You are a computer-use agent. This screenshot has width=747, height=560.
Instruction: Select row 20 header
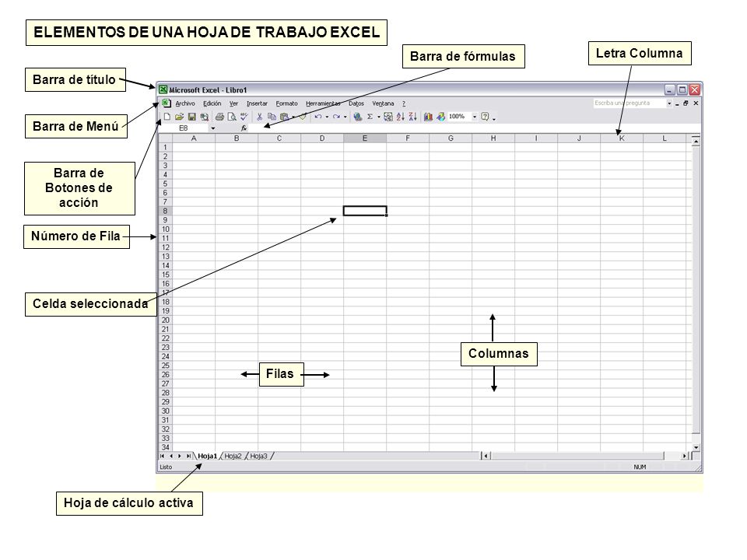click(165, 320)
